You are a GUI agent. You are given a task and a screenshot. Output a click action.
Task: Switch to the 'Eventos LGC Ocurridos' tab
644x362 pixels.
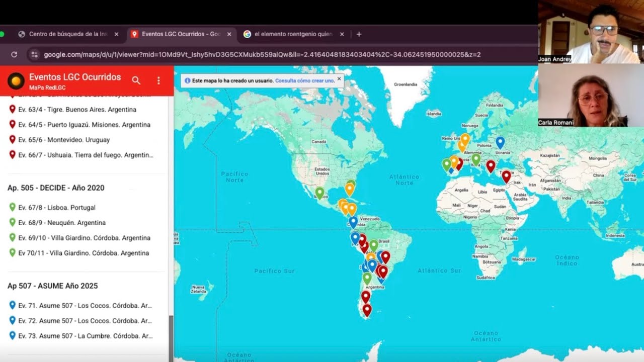click(x=181, y=34)
